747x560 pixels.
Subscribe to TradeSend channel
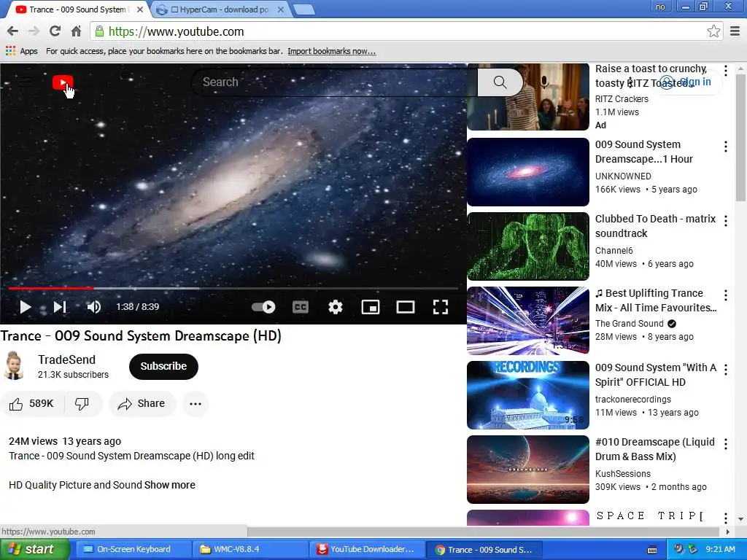coord(163,366)
